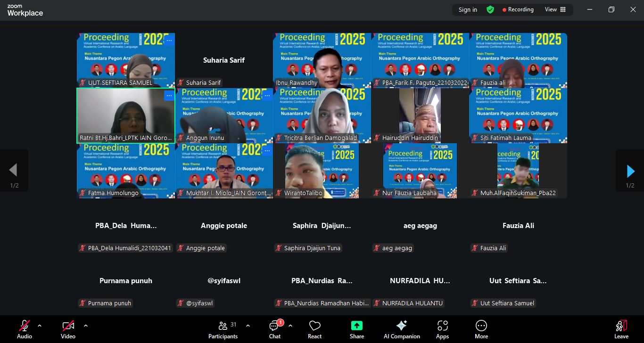644x343 pixels.
Task: Leave the meeting
Action: [x=621, y=329]
